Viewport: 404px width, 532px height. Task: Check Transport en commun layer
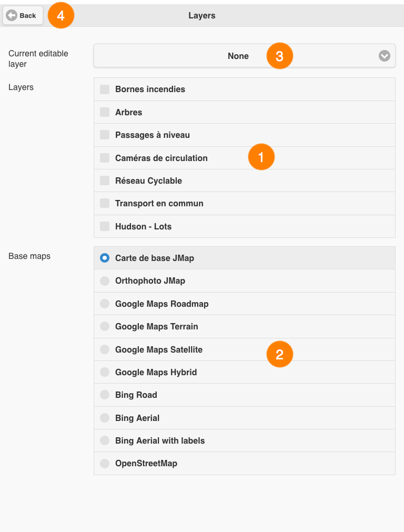point(105,203)
